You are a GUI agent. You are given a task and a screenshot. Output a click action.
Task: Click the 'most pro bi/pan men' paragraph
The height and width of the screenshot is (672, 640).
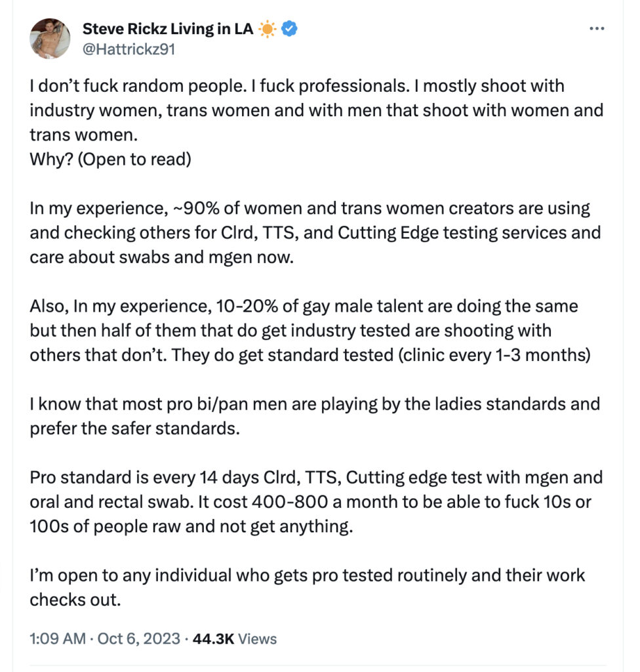pos(315,416)
